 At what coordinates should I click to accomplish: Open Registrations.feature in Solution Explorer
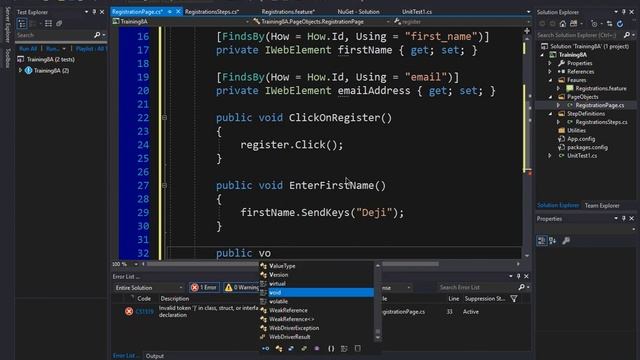click(601, 89)
